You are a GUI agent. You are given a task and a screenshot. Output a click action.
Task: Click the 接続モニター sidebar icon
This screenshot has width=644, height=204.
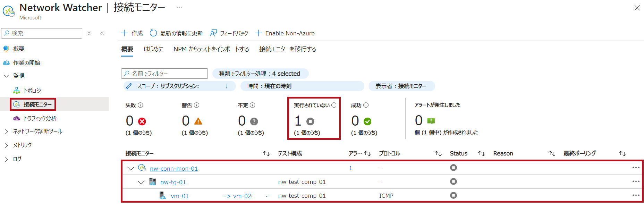click(x=17, y=104)
